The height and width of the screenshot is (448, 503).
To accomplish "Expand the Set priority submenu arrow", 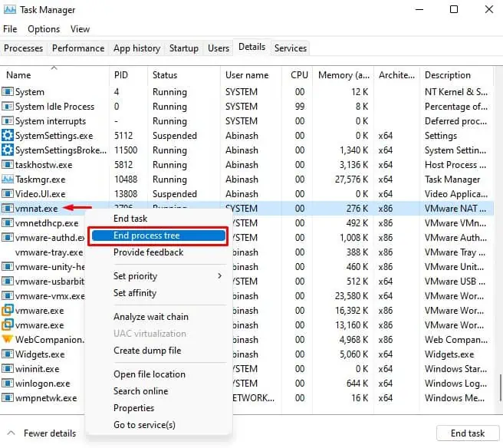I will pos(220,275).
